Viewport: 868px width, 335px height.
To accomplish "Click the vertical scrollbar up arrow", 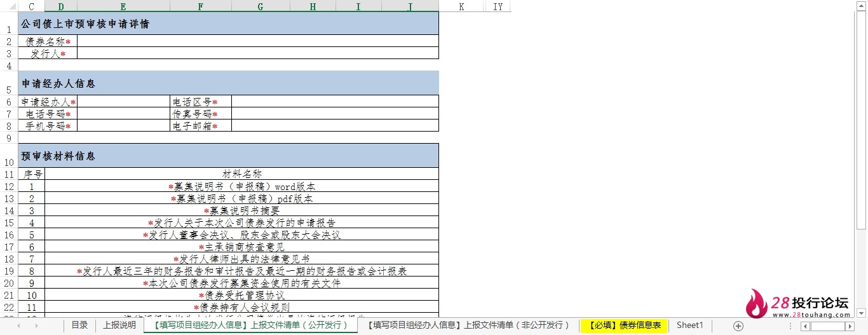I will pyautogui.click(x=861, y=5).
